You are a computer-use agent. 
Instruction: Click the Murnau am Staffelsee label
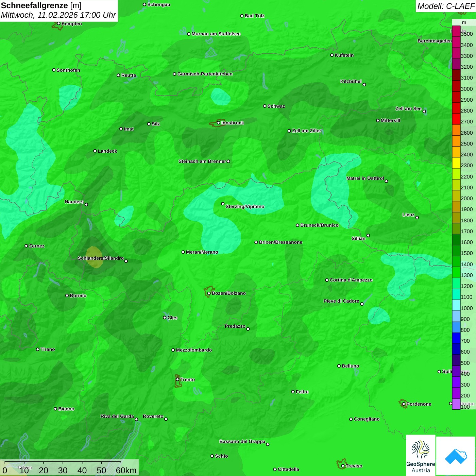click(216, 34)
